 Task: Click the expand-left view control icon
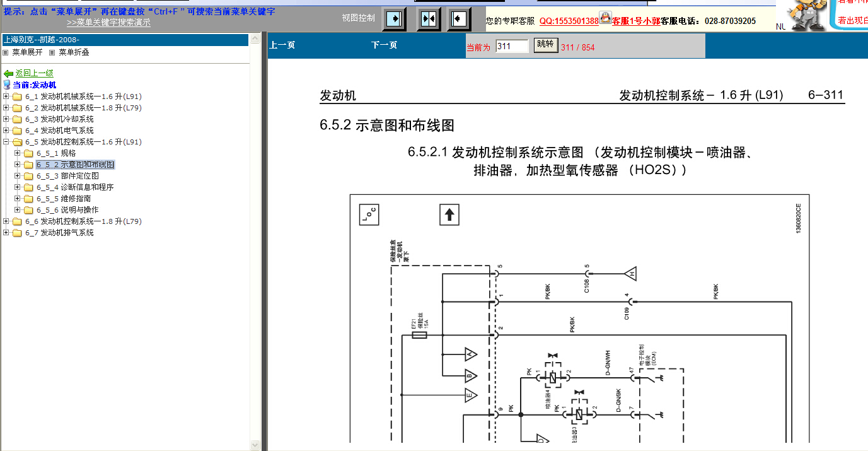459,18
